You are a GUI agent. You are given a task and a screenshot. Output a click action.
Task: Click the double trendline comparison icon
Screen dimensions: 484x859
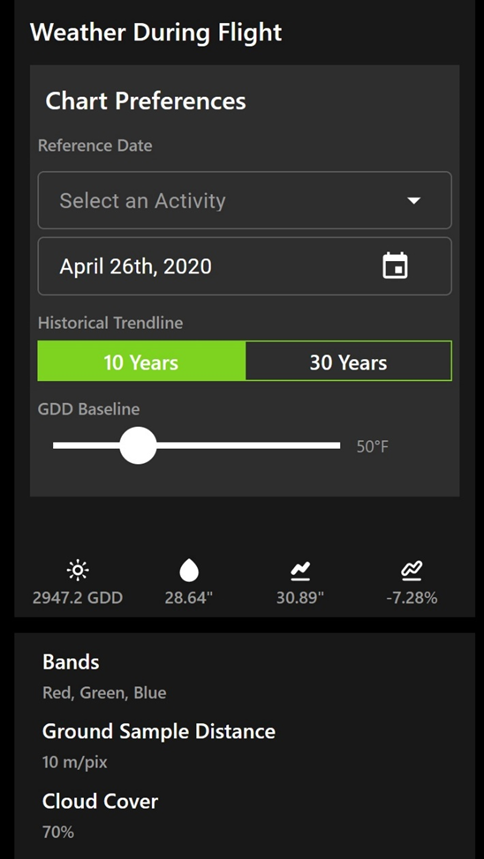(x=412, y=571)
